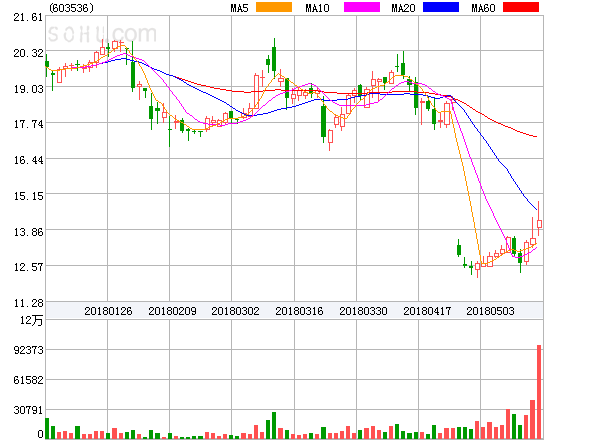
Task: Click the 20180209 date label
Action: click(172, 311)
